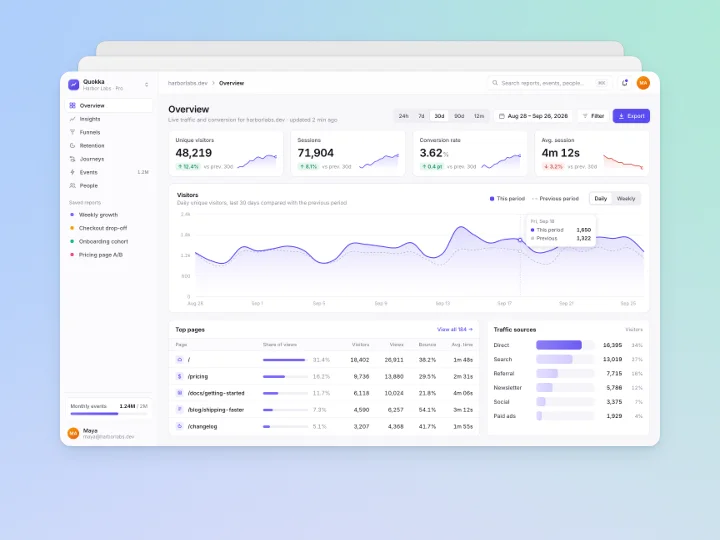The width and height of the screenshot is (720, 540).
Task: Go to Funnels in sidebar
Action: point(109,132)
